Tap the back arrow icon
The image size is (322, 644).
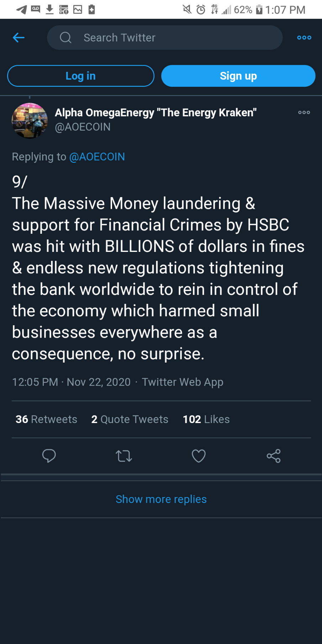(19, 37)
